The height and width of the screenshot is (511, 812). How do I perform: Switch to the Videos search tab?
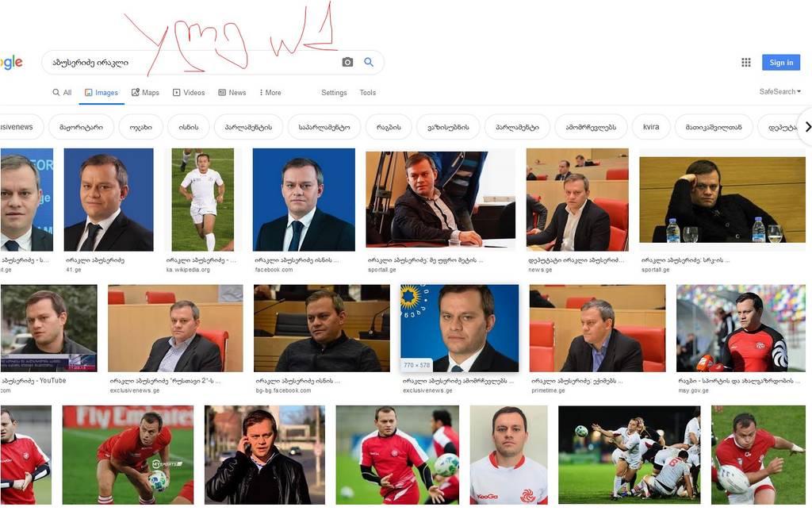(189, 92)
